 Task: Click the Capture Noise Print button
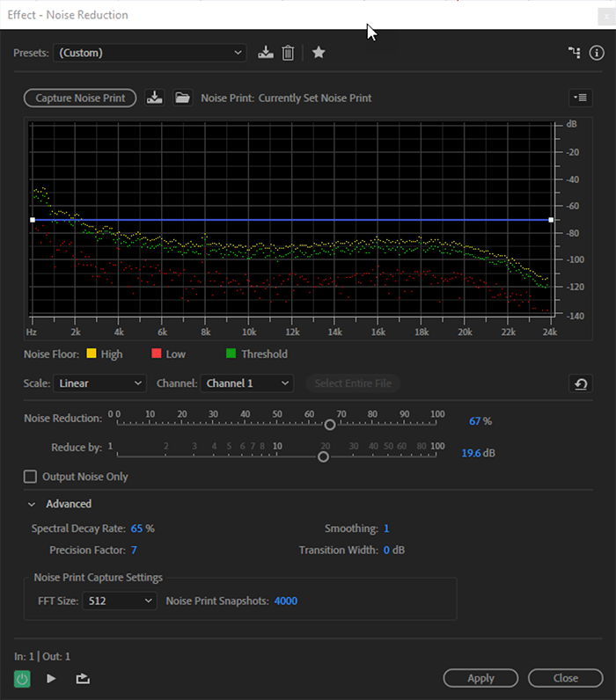80,98
